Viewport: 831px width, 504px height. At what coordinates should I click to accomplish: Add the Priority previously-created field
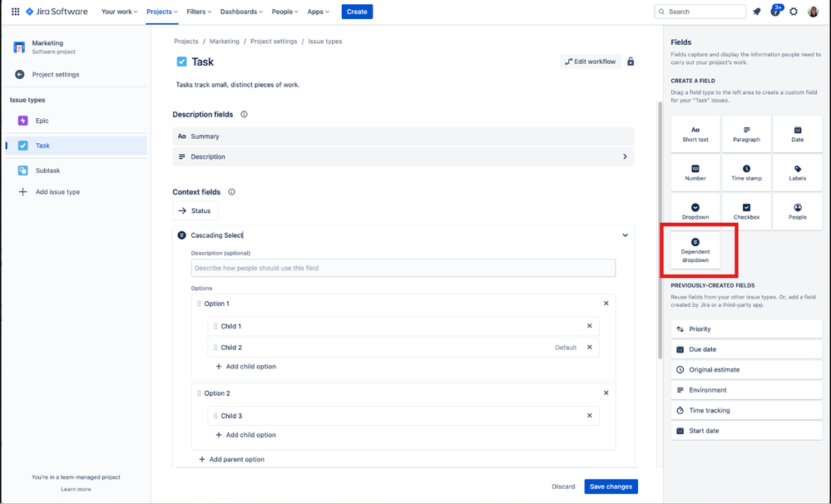[746, 329]
